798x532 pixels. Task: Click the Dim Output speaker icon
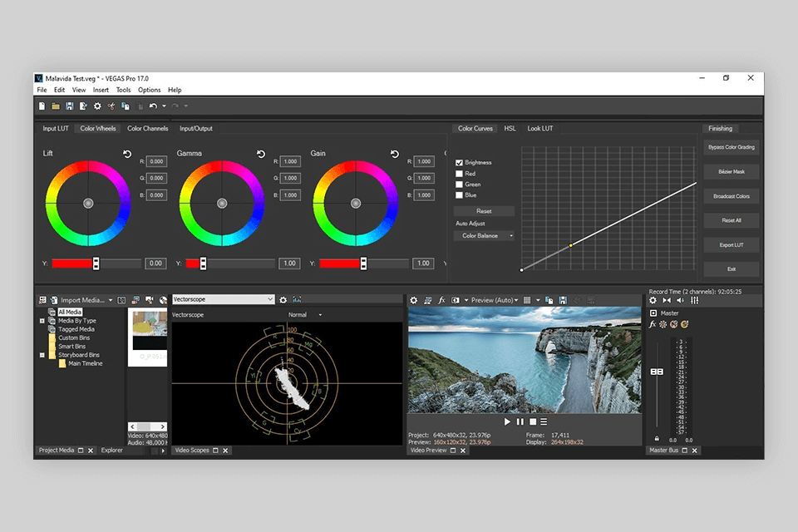681,300
